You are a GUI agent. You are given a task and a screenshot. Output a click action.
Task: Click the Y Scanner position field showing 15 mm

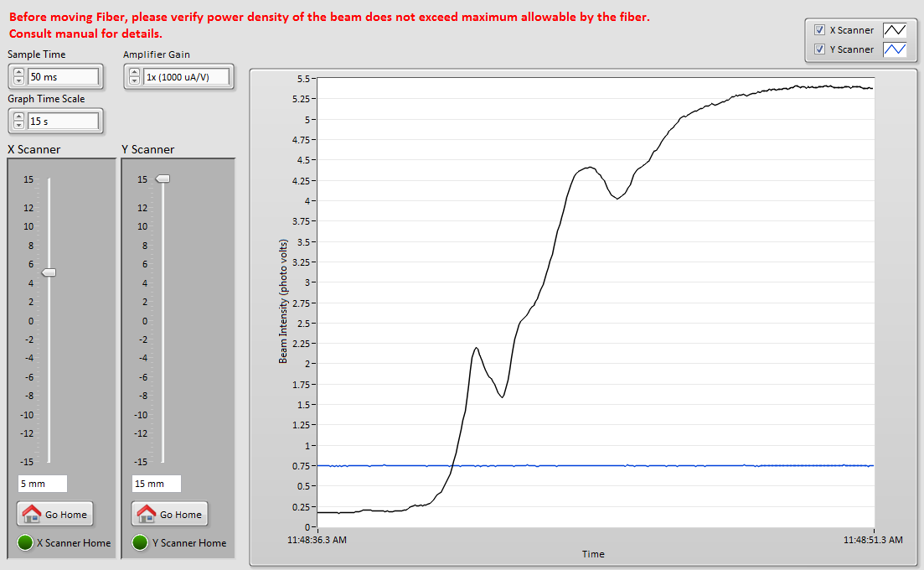(157, 484)
